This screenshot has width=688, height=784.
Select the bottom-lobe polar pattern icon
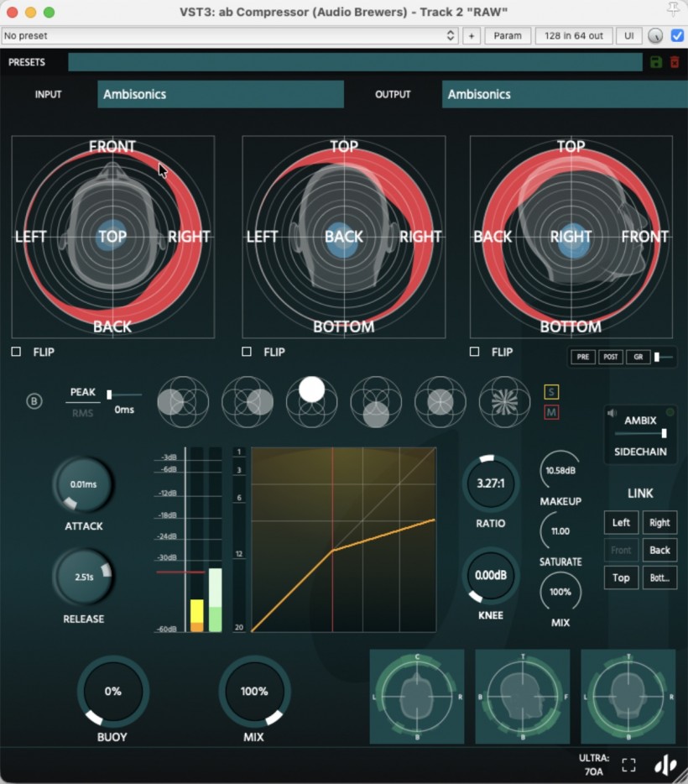(376, 402)
